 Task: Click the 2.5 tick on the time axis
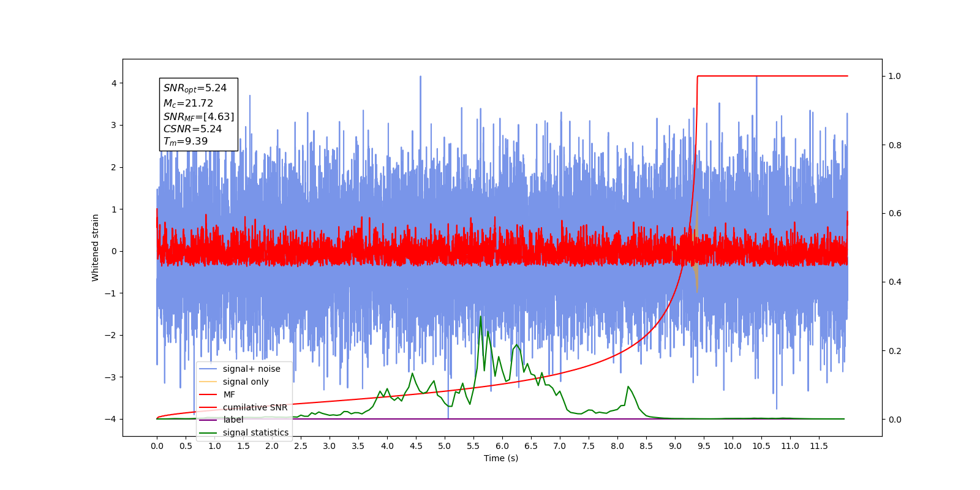[301, 446]
